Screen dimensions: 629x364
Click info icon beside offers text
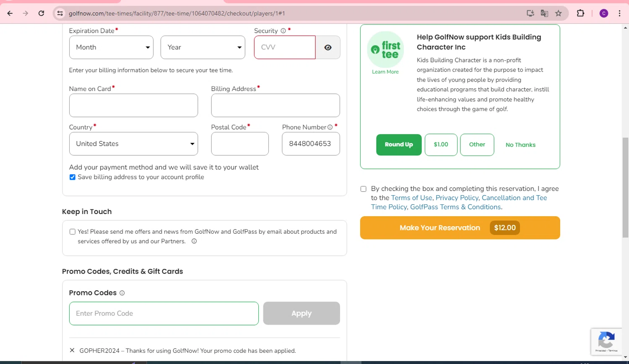[194, 241]
